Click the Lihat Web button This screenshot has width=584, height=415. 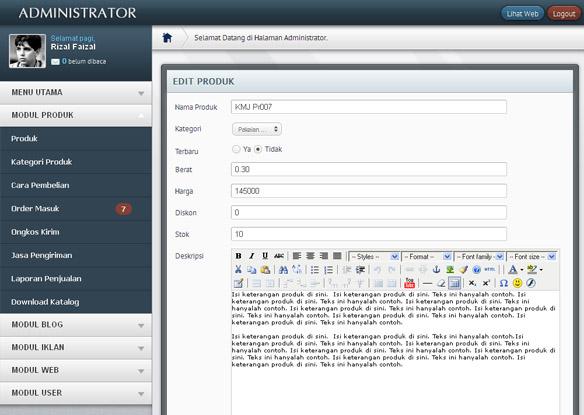523,14
